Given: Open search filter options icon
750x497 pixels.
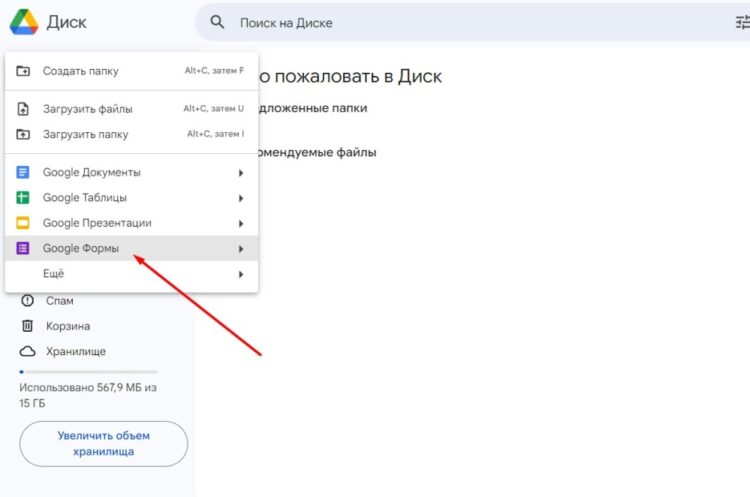Looking at the screenshot, I should click(742, 22).
